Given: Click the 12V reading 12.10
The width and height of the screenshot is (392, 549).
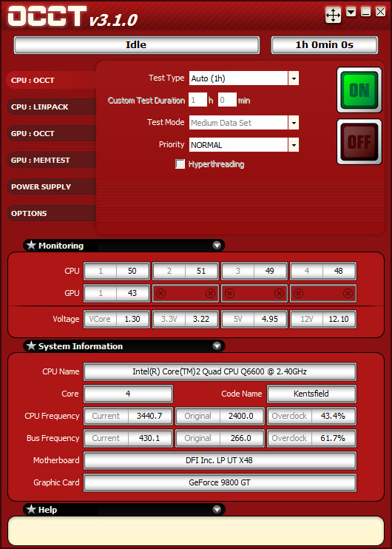Looking at the screenshot, I should point(323,319).
